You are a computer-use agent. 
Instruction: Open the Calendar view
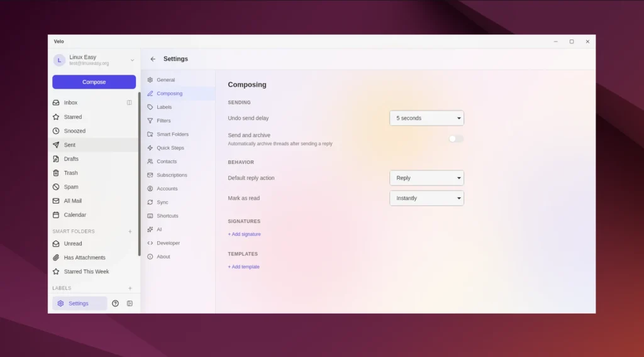tap(75, 215)
